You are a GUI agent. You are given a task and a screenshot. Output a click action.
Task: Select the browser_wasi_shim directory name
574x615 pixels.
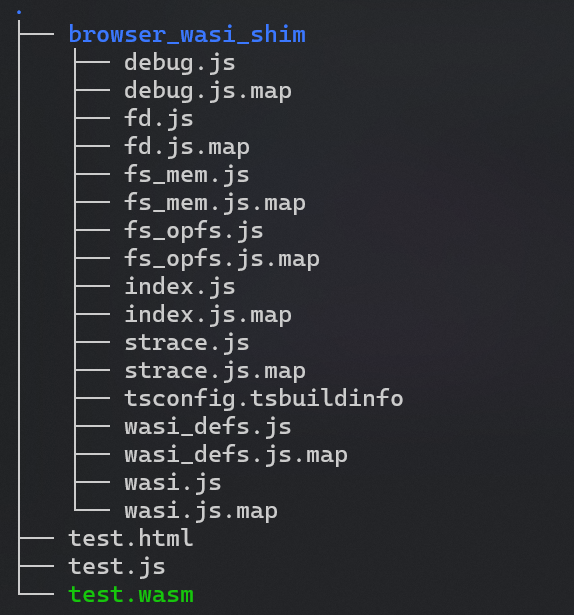click(x=187, y=35)
